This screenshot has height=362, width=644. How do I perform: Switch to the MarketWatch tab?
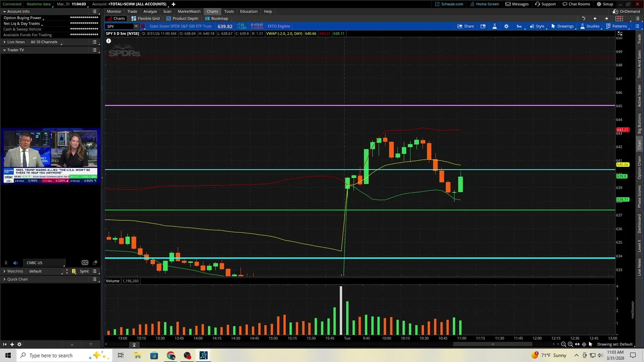click(x=189, y=11)
